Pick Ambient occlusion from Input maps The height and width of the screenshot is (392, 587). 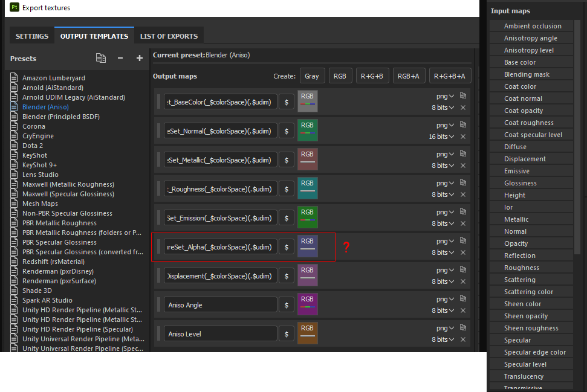tap(533, 26)
